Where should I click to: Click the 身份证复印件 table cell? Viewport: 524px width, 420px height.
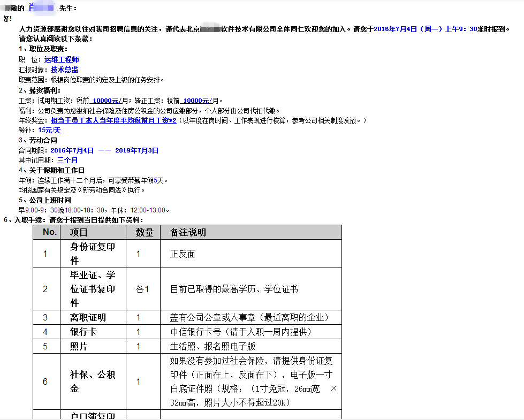coord(93,254)
